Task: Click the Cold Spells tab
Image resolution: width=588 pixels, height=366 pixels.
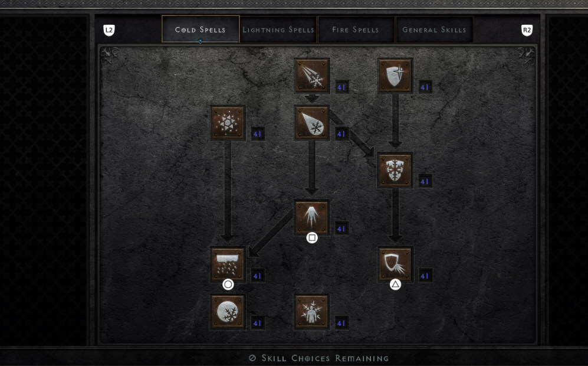Action: (x=201, y=30)
